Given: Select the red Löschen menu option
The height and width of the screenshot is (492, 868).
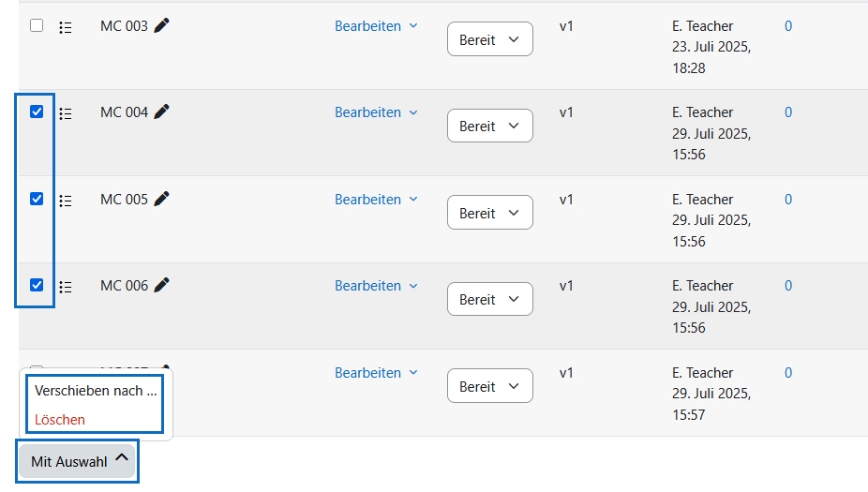Looking at the screenshot, I should point(60,420).
